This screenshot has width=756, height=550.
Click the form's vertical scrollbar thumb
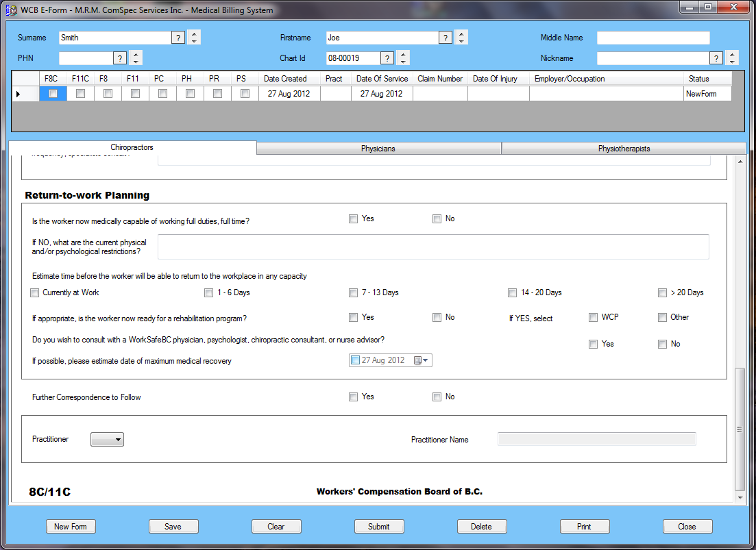pyautogui.click(x=740, y=429)
